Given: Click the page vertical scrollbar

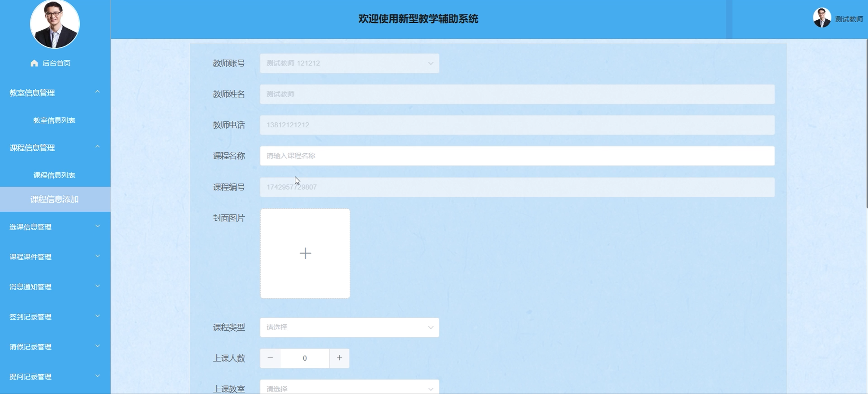Looking at the screenshot, I should [866, 124].
